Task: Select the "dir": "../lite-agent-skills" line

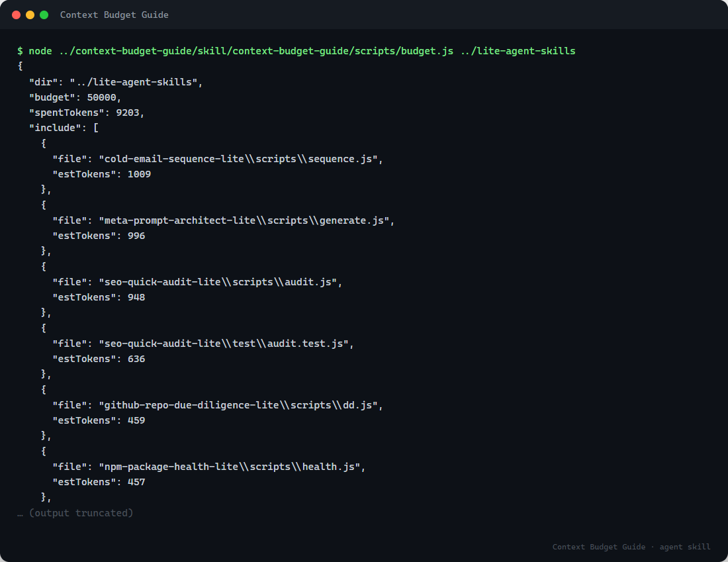Action: coord(116,82)
